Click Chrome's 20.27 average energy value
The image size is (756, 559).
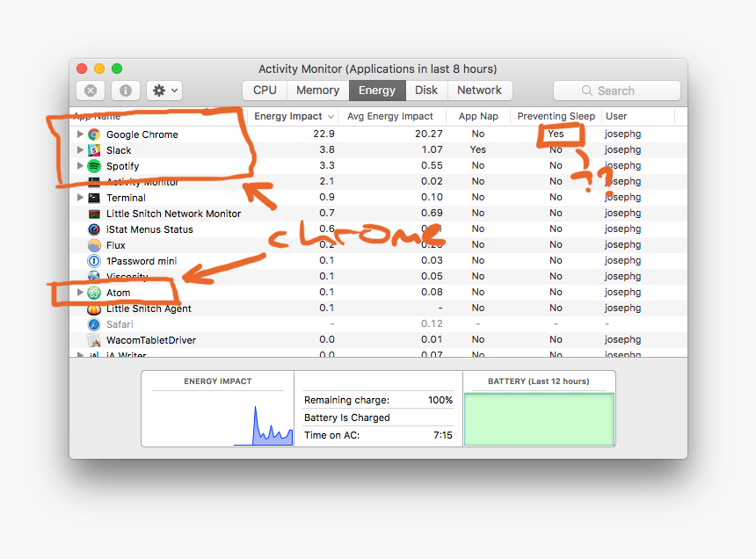point(429,134)
